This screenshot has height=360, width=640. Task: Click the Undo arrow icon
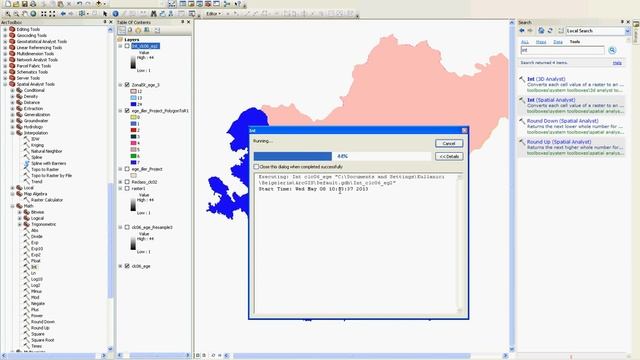point(79,4)
